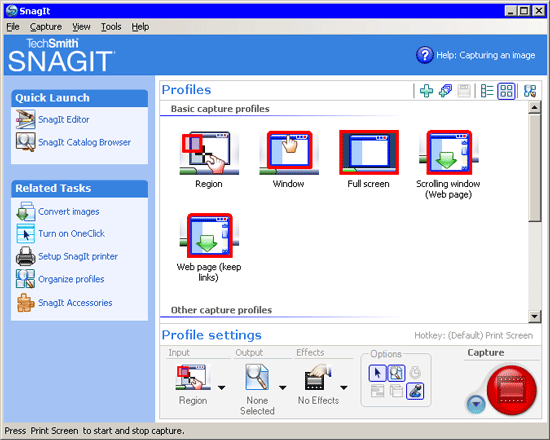Switch profiles to thumbnail view
550x440 pixels.
pos(506,91)
